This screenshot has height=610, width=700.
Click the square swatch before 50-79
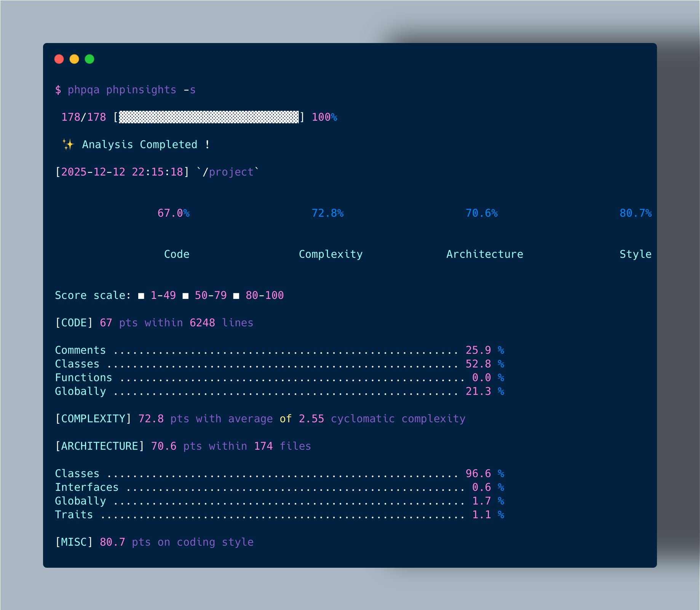[x=185, y=296]
